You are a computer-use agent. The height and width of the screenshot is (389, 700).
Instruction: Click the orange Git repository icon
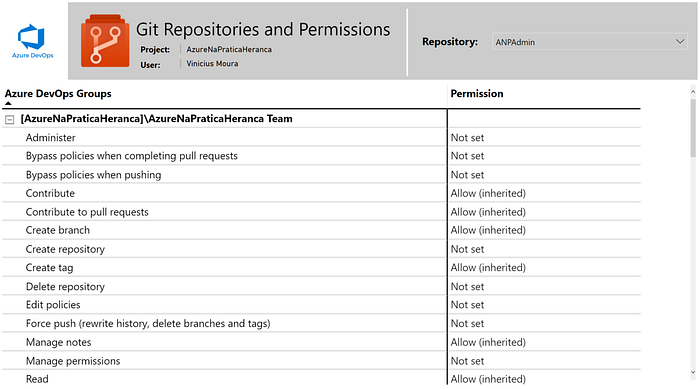105,41
